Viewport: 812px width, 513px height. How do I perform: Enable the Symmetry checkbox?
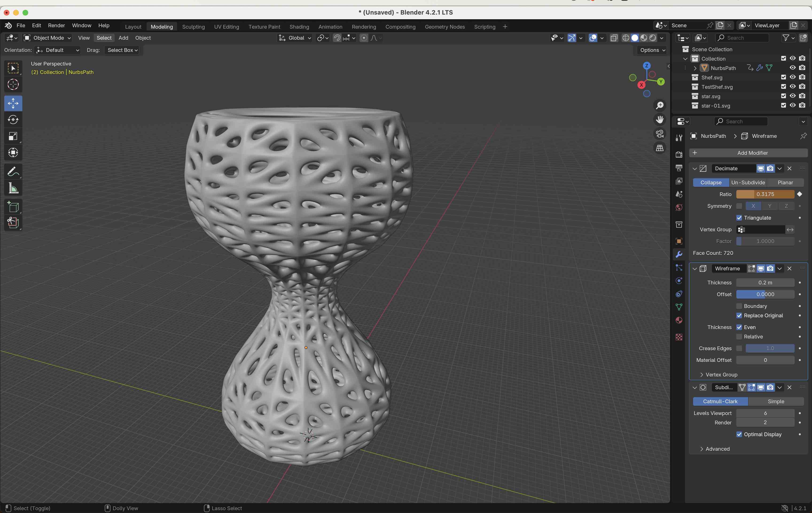739,206
